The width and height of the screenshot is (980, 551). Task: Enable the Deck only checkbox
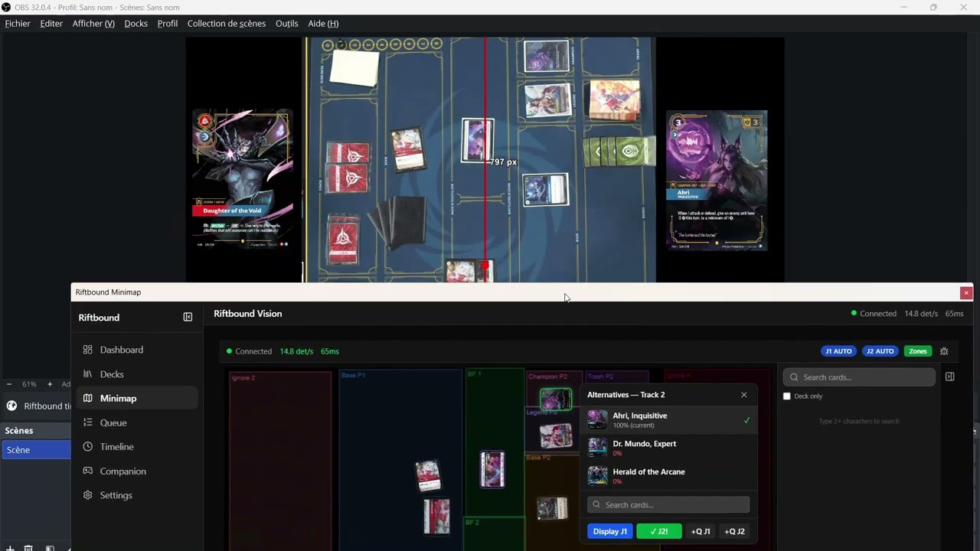pos(786,396)
